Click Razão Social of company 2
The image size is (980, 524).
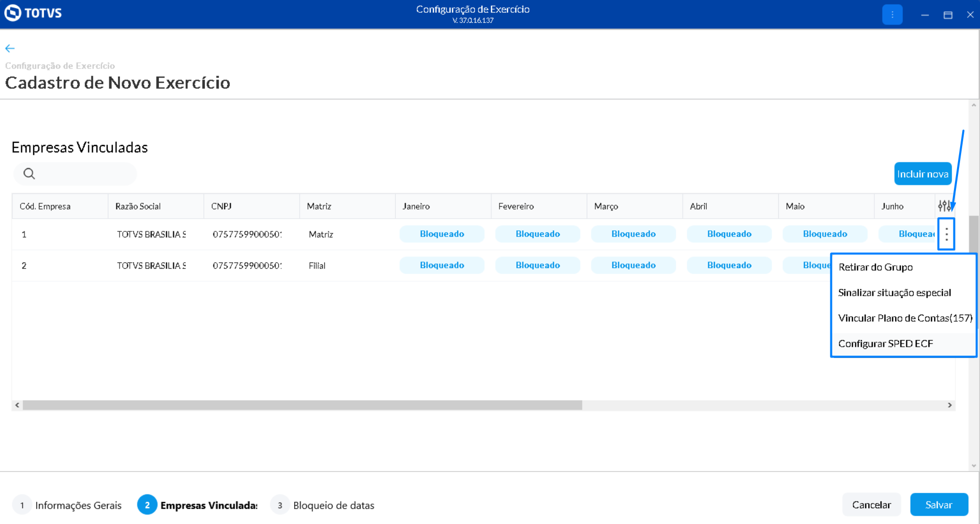click(x=156, y=266)
